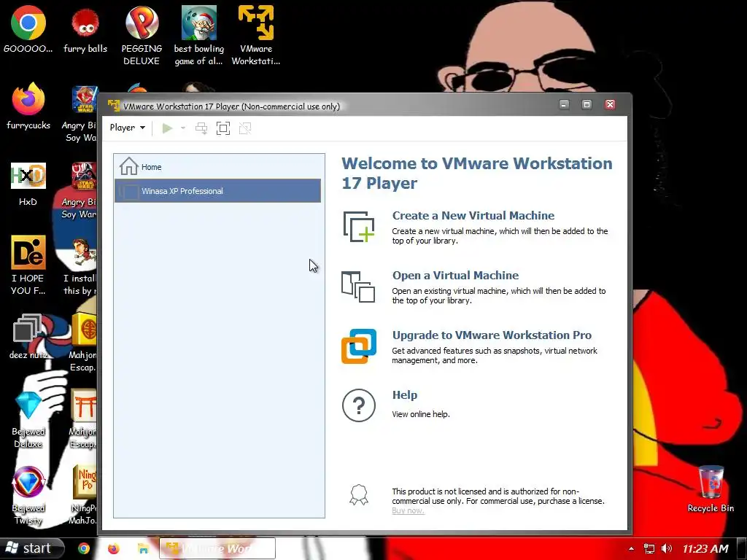Open the Recycle Bin
The height and width of the screenshot is (560, 747).
click(x=711, y=489)
